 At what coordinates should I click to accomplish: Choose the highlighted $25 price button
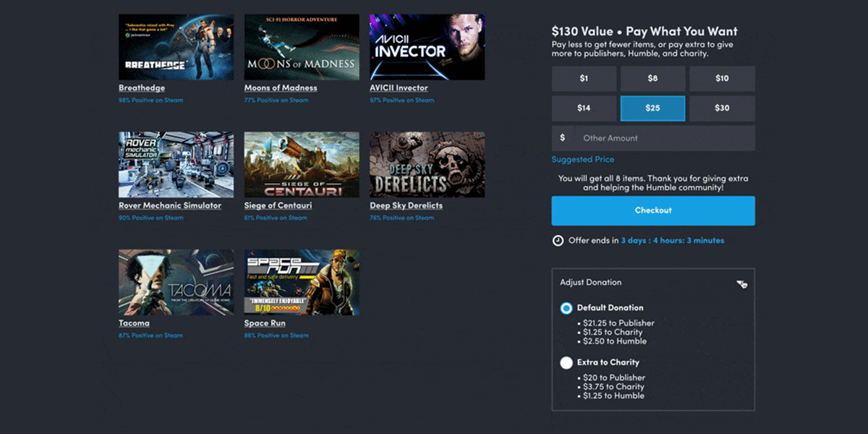point(652,109)
